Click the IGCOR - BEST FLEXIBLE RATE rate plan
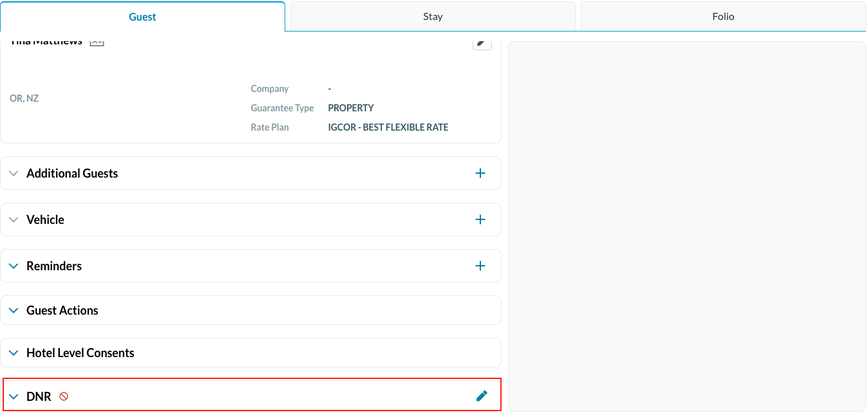Screen dimensions: 868x415 (388, 127)
